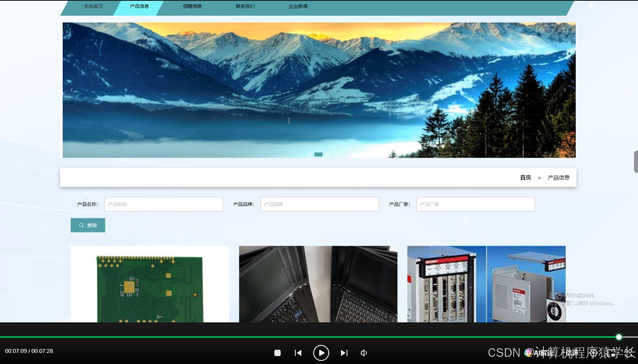
Task: Open the 企业新闻 navigation tab
Action: click(298, 6)
